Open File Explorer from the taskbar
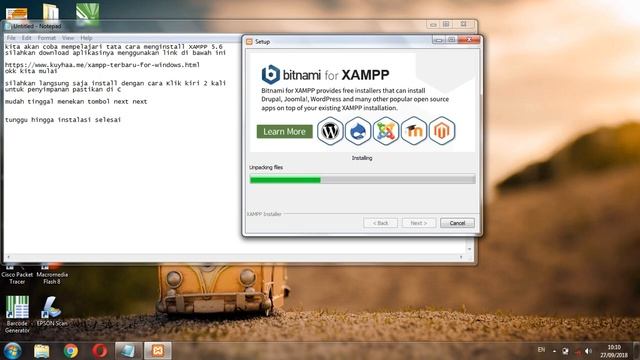The image size is (640, 360). tap(41, 351)
